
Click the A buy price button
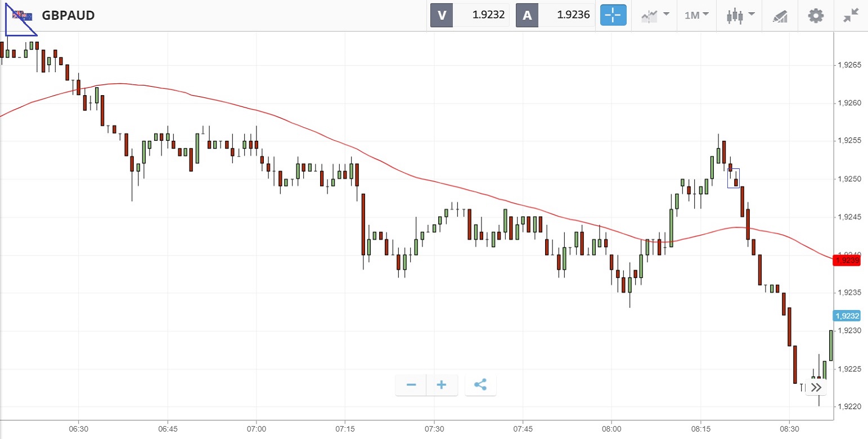click(555, 15)
